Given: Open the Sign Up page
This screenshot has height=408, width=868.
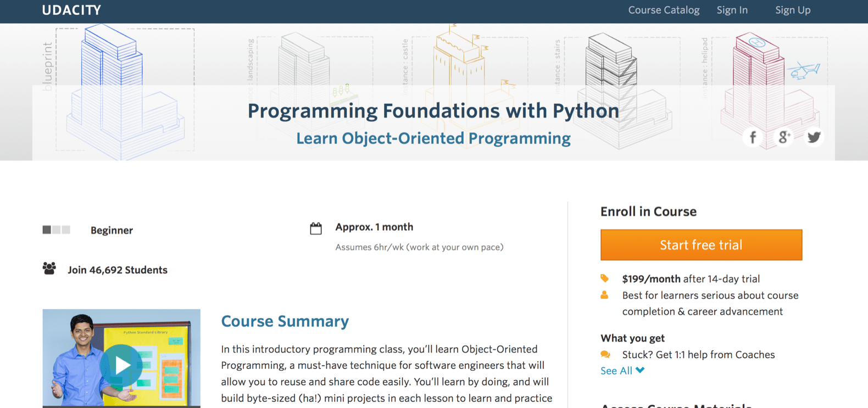Looking at the screenshot, I should point(793,10).
